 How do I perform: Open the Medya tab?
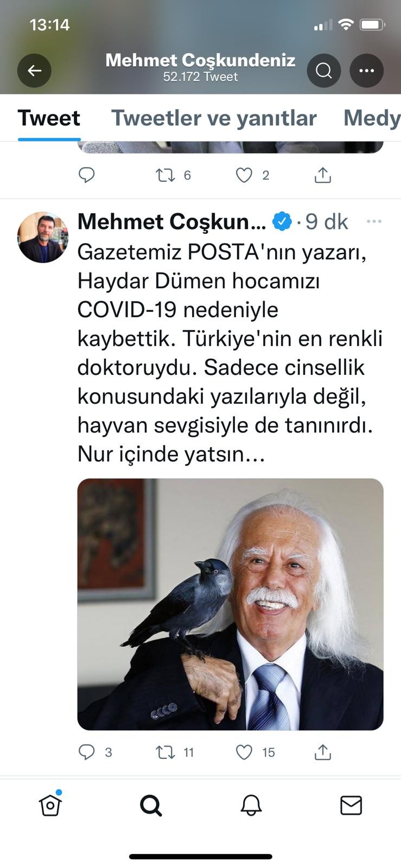pyautogui.click(x=372, y=118)
